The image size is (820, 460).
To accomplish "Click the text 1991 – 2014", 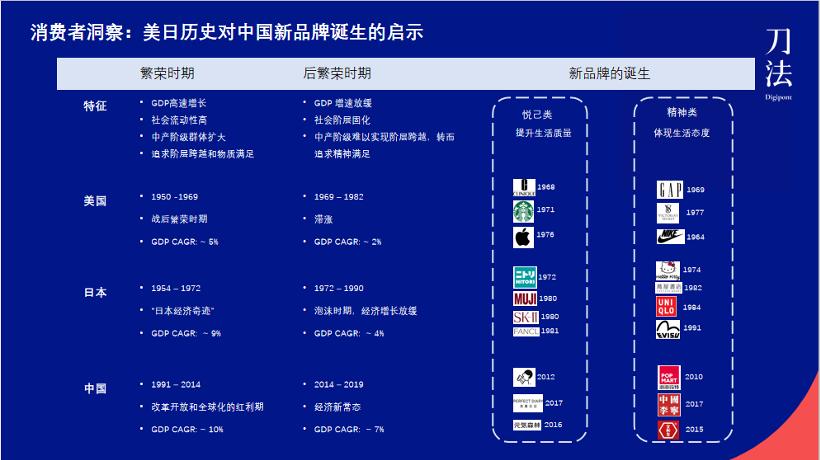I will 176,385.
